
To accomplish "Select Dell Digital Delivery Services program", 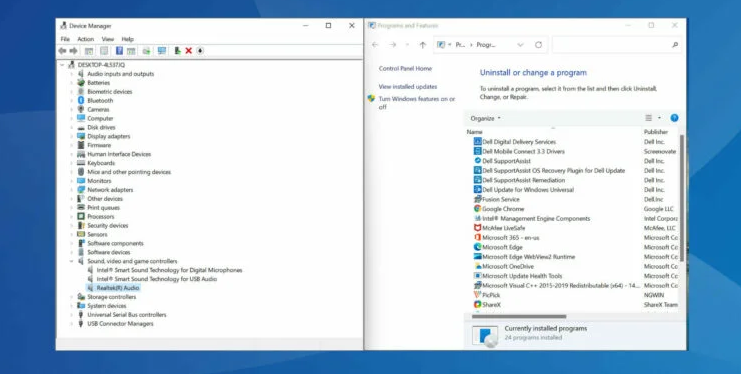I will [519, 142].
